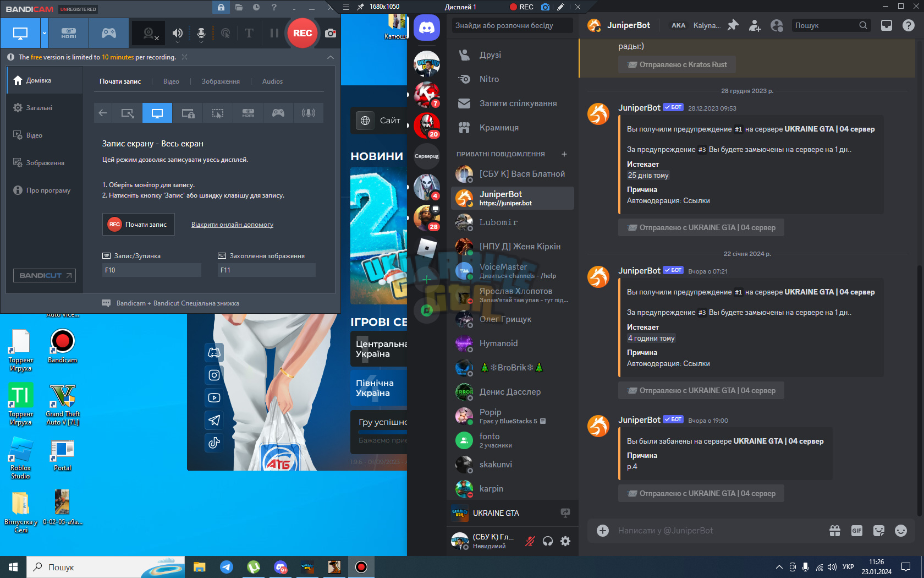Open Запити спілкування in Discord
The image size is (924, 578).
tap(512, 103)
